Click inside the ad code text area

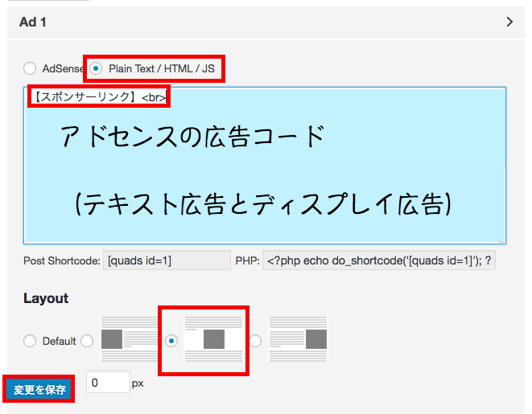(265, 166)
